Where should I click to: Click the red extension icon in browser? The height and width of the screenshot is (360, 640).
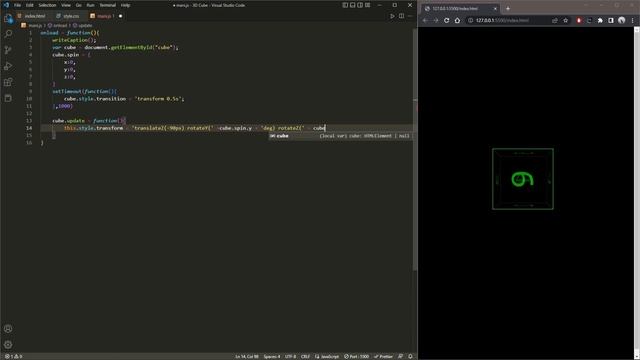(x=579, y=20)
